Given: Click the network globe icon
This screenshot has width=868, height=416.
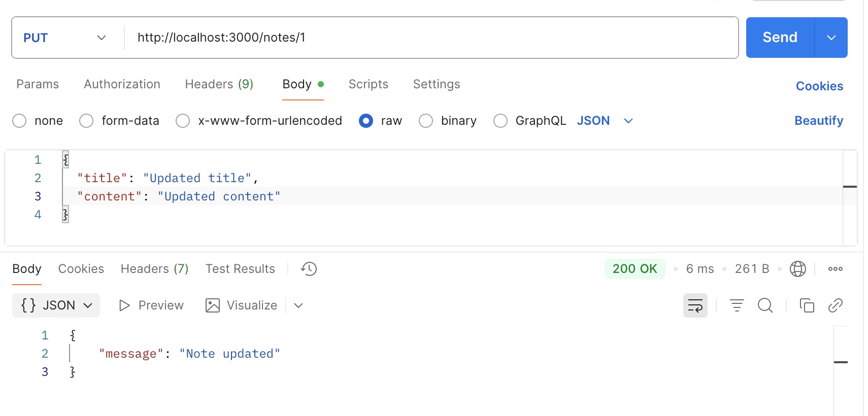Looking at the screenshot, I should coord(797,269).
